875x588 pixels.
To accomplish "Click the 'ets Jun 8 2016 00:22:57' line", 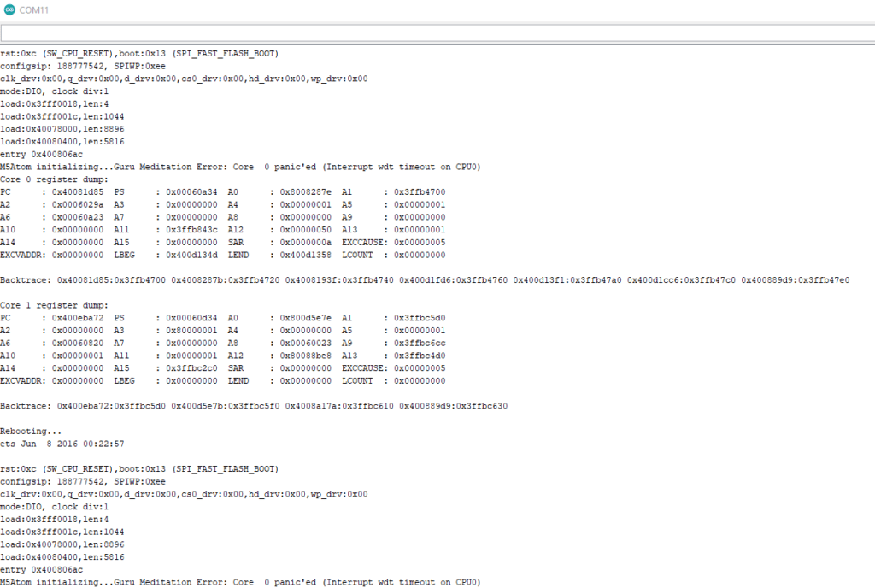I will coord(62,444).
